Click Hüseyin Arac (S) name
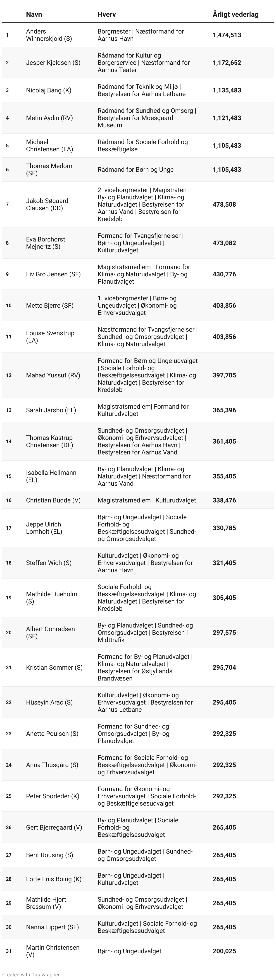The height and width of the screenshot is (980, 276). pos(49,702)
